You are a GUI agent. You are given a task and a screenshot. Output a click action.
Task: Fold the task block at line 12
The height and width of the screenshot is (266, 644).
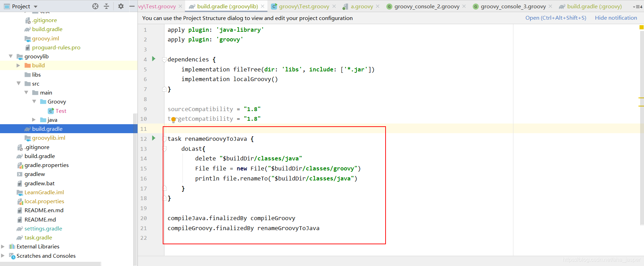164,139
